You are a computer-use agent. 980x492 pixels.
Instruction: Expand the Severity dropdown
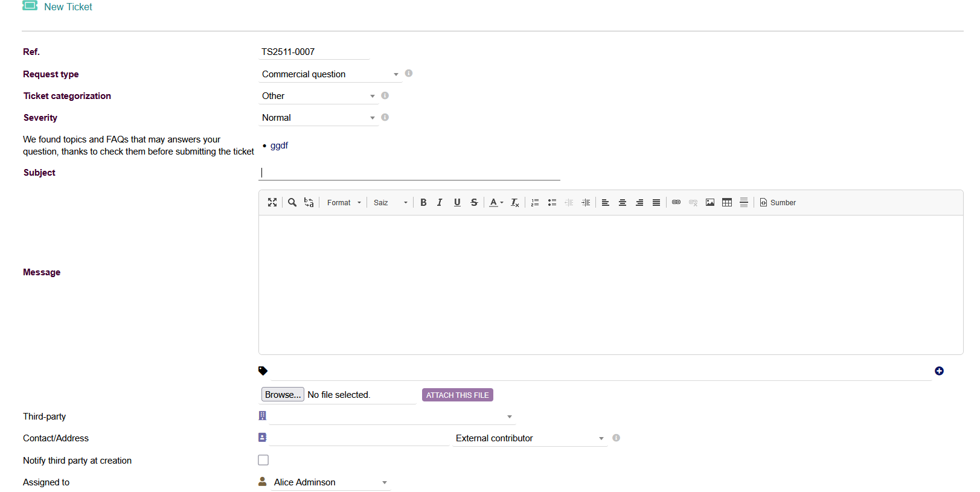point(318,118)
